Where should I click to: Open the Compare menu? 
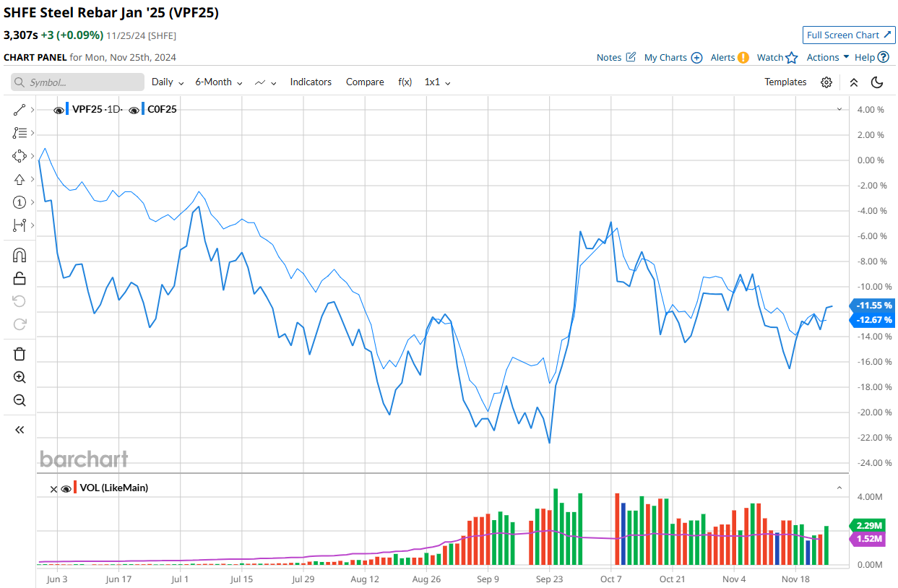(365, 82)
